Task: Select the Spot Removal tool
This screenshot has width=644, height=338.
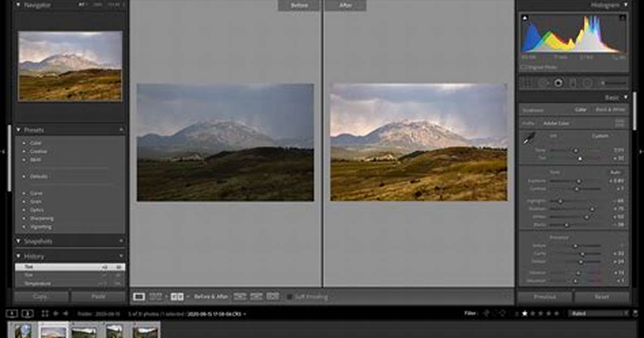Action: [x=544, y=83]
